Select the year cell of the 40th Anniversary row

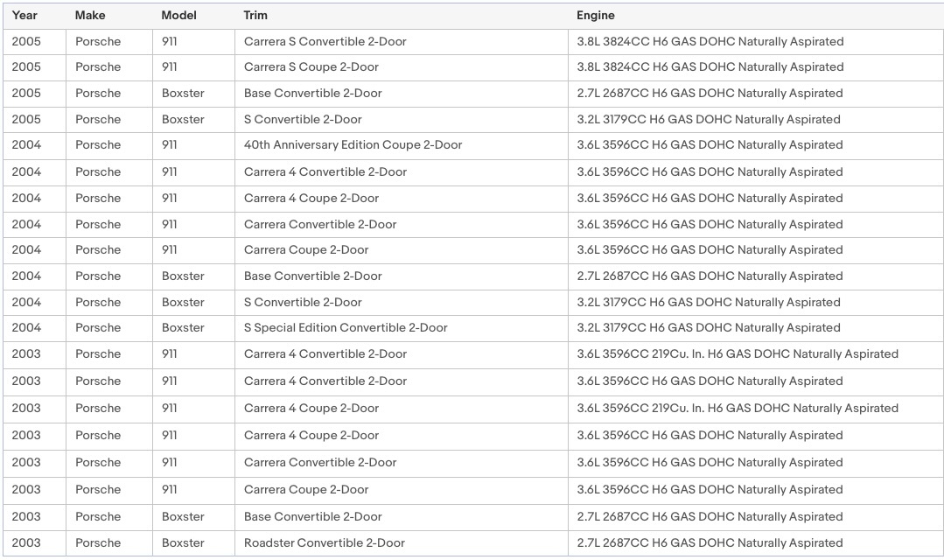click(x=26, y=144)
